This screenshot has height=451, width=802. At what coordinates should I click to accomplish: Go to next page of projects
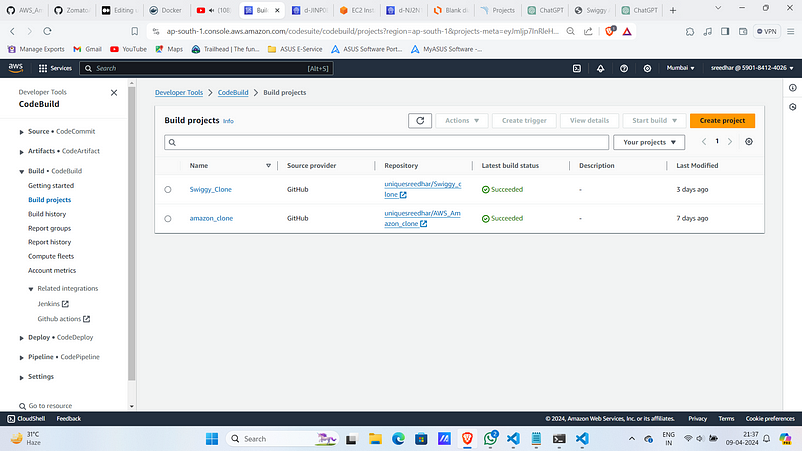point(730,142)
